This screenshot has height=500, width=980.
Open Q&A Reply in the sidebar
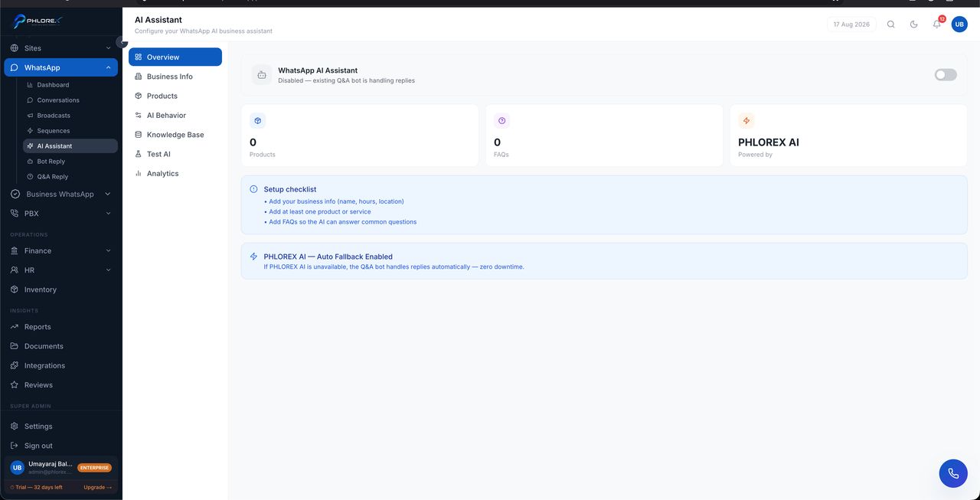70,177
